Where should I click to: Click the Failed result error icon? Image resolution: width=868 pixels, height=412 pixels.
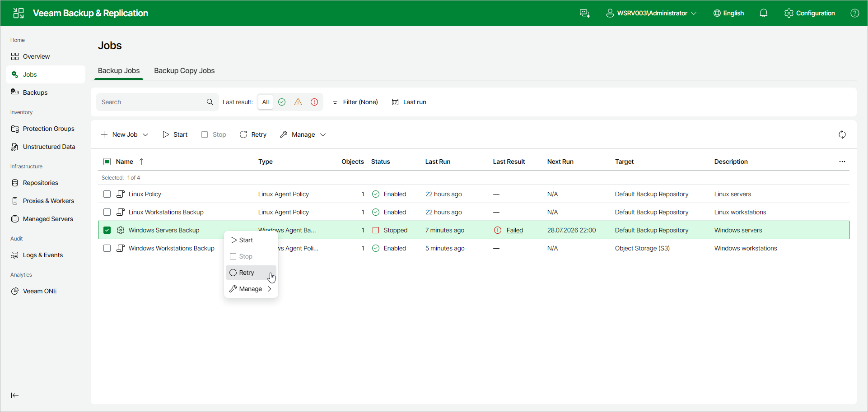coord(498,230)
